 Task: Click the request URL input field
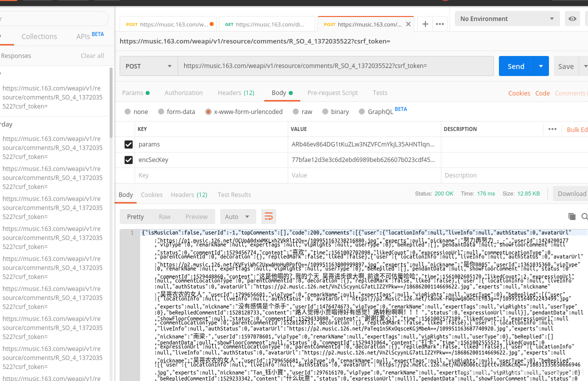click(x=336, y=66)
